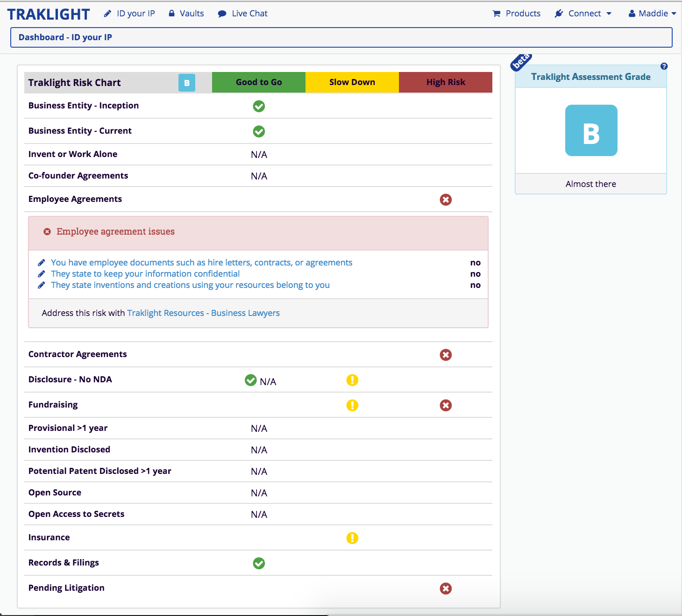
Task: Expand the Maddie user menu
Action: click(652, 14)
